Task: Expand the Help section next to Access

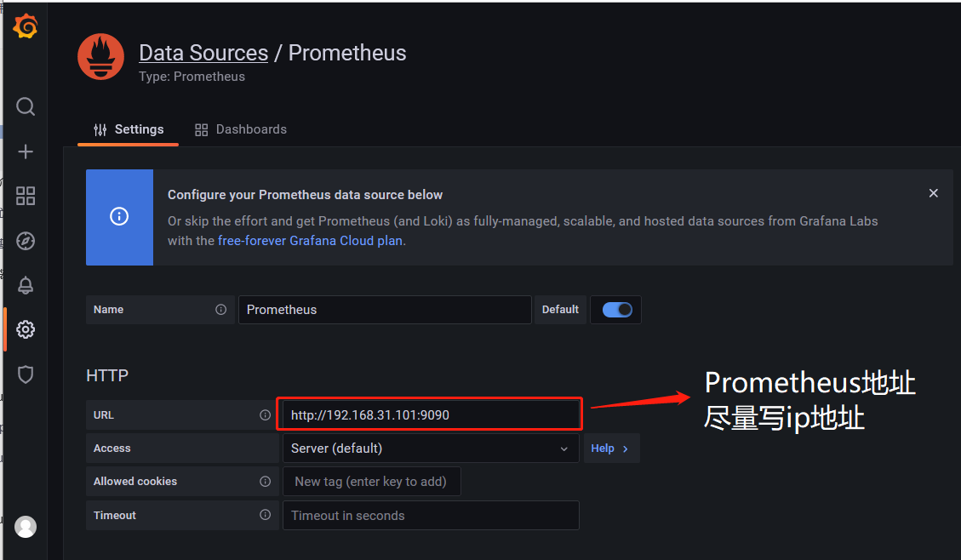Action: (x=610, y=448)
